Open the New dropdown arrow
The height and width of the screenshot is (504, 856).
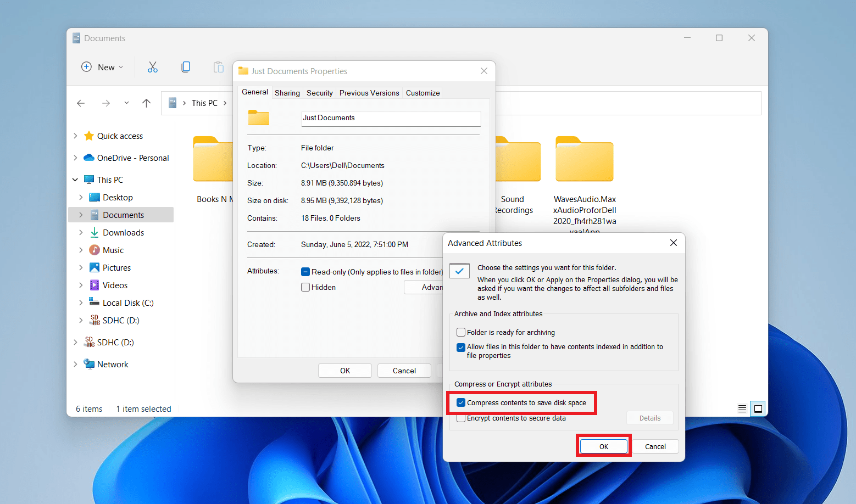pyautogui.click(x=121, y=68)
